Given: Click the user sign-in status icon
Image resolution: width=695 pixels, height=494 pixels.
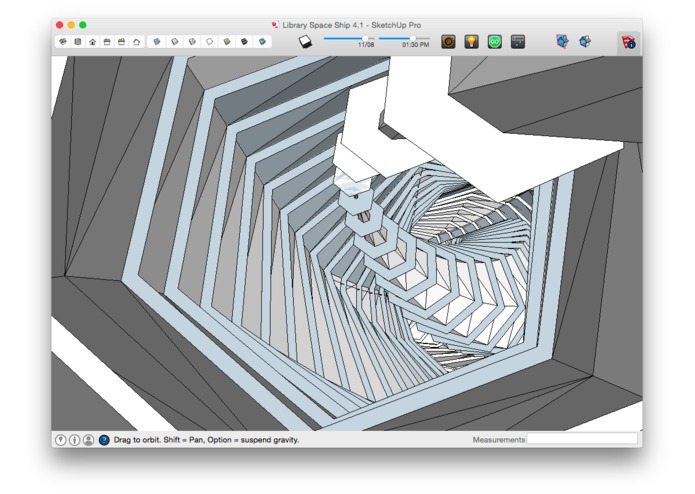Looking at the screenshot, I should (x=88, y=440).
